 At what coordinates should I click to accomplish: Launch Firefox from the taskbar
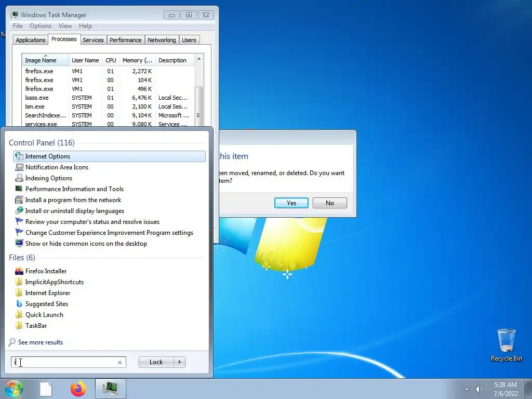point(78,389)
